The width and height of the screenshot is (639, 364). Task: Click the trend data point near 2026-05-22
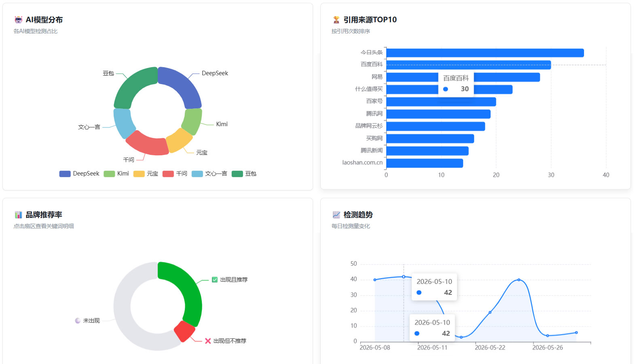(x=490, y=312)
